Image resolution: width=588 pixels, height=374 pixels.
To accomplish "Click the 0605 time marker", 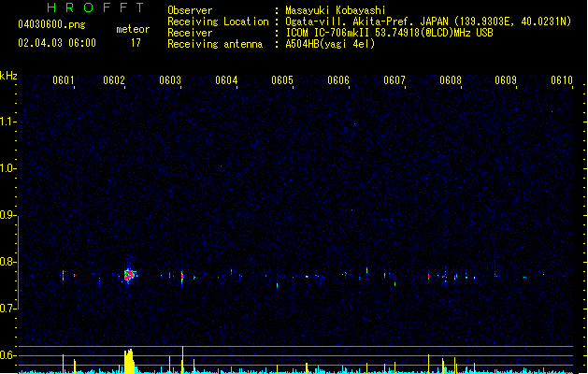I will point(282,80).
